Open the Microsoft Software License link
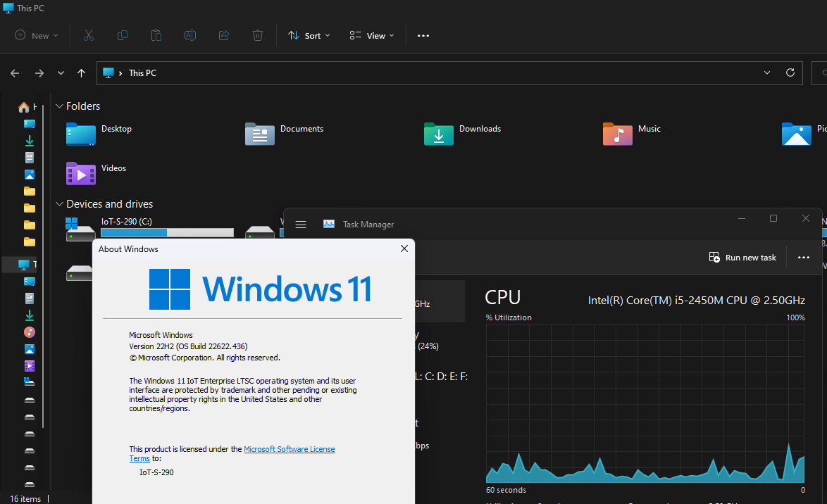The height and width of the screenshot is (504, 827). click(289, 449)
